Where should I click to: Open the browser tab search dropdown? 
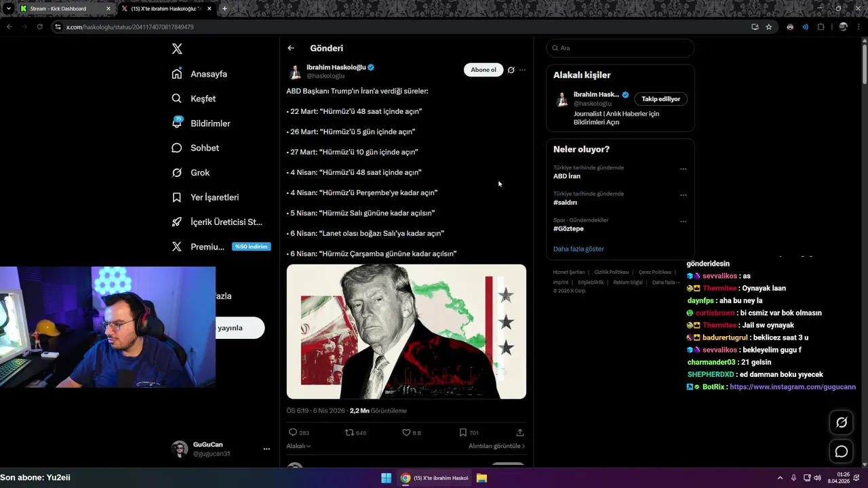point(8,9)
